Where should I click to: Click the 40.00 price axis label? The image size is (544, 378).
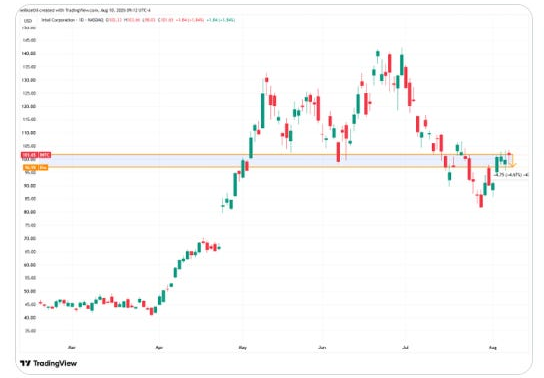(x=30, y=317)
